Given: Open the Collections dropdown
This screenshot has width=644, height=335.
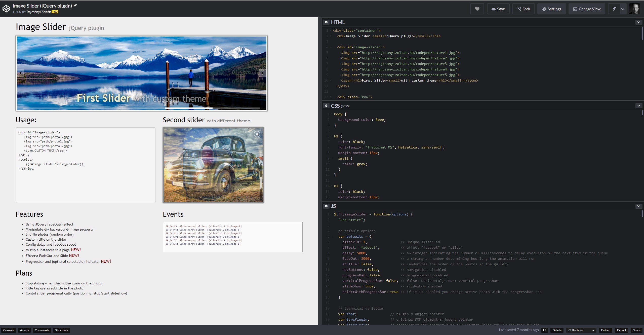Looking at the screenshot, I should tap(581, 330).
